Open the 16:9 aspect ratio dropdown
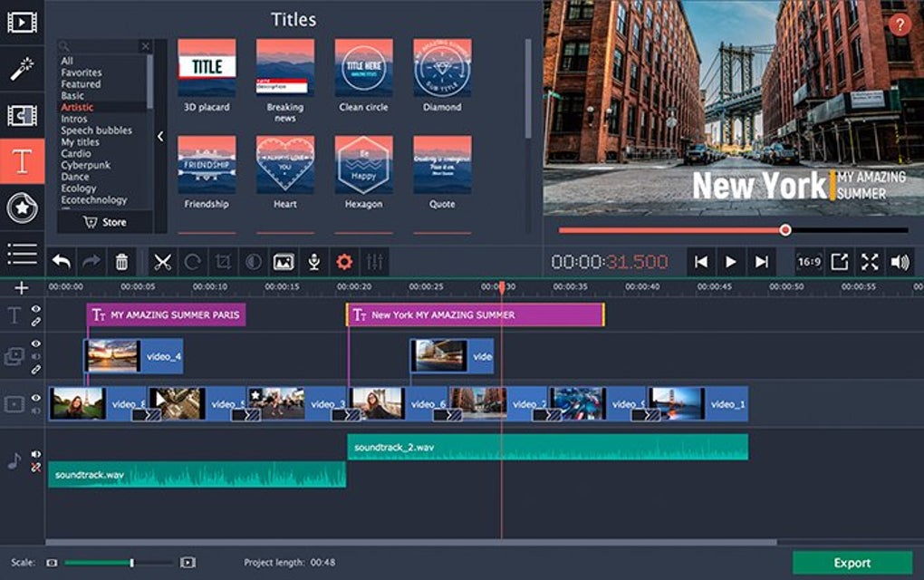Screen dimensions: 924x580 coord(808,262)
